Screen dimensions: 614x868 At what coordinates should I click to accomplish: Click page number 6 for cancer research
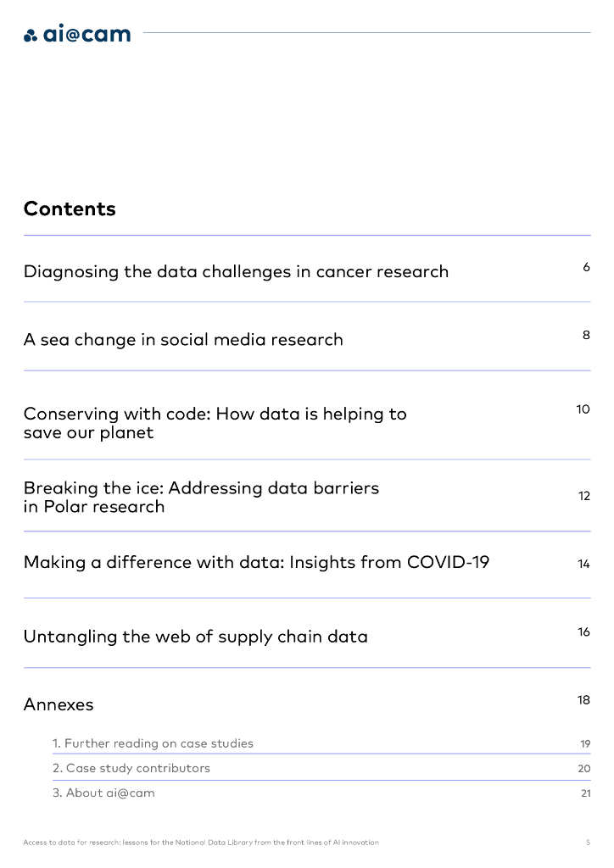(x=586, y=268)
